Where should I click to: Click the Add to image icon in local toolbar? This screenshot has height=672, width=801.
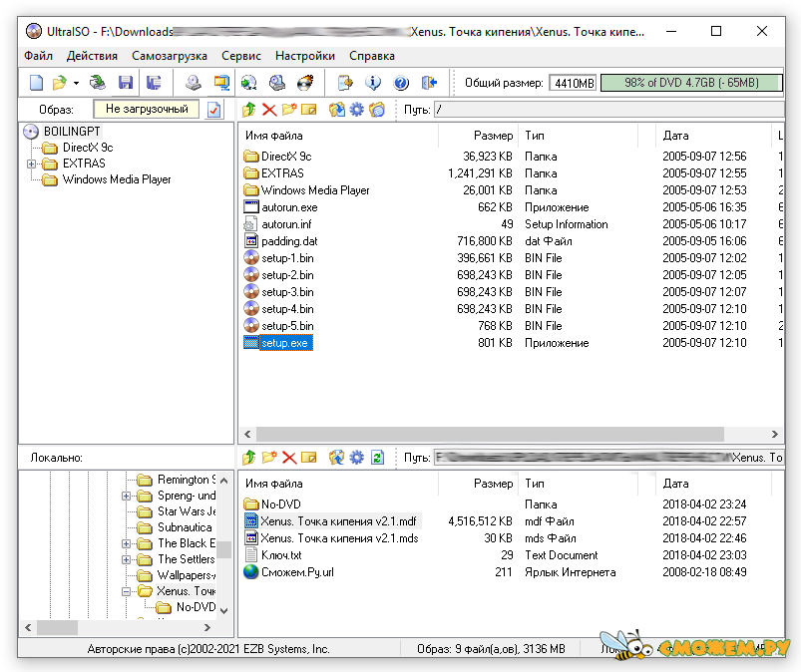(336, 458)
